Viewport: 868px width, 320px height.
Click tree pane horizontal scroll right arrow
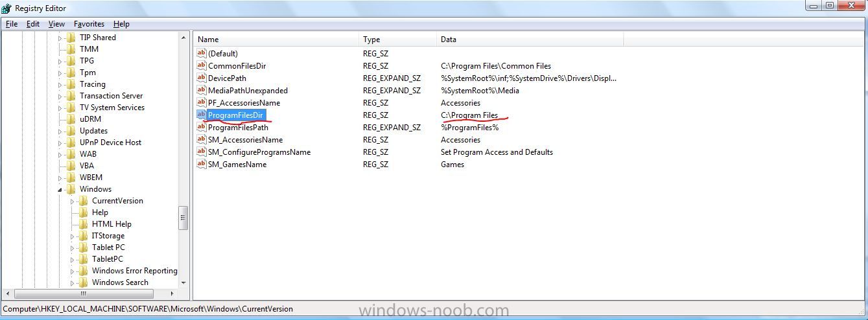(173, 293)
